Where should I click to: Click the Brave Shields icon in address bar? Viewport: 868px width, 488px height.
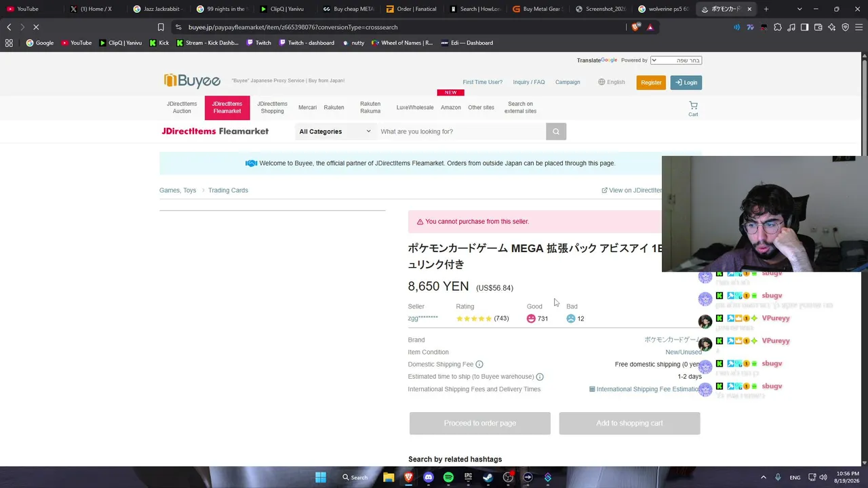(635, 27)
